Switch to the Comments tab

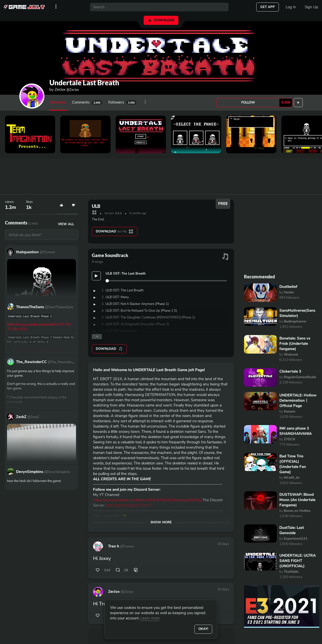[x=81, y=102]
